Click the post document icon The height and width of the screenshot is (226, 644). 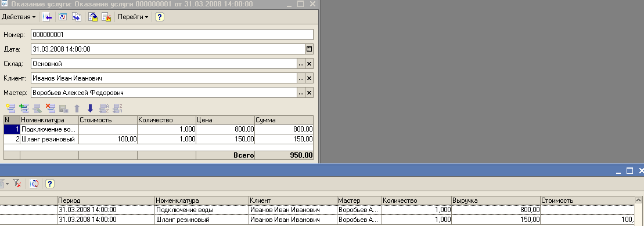[x=93, y=17]
